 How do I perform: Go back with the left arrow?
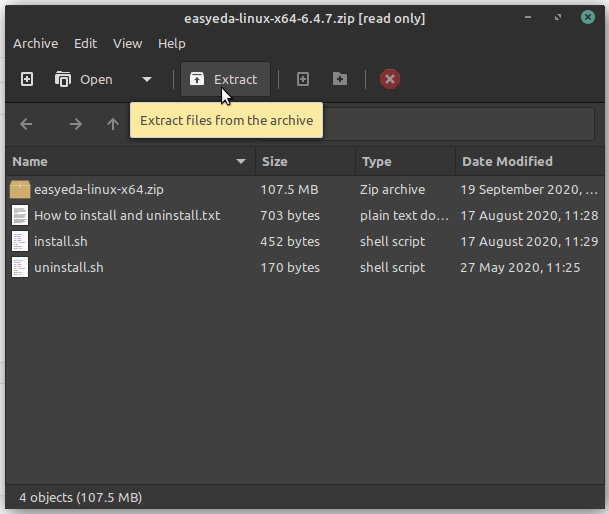pos(26,124)
